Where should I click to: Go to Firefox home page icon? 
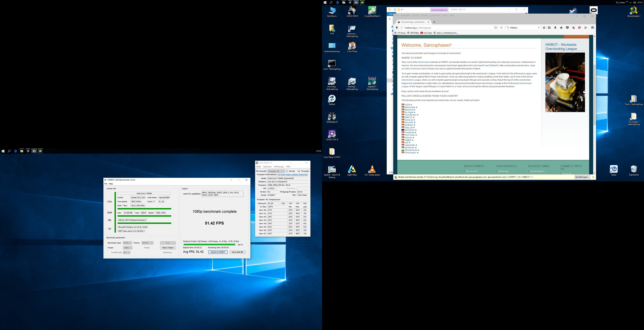561,28
